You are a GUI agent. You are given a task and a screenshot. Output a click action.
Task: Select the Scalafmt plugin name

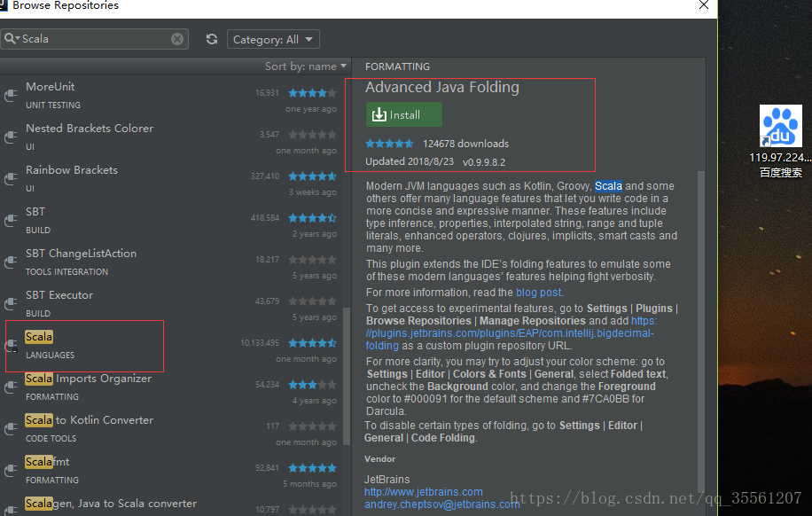tap(47, 462)
